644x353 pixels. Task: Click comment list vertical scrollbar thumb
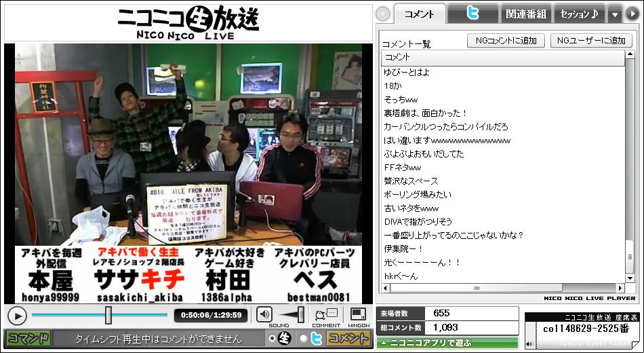[x=630, y=257]
